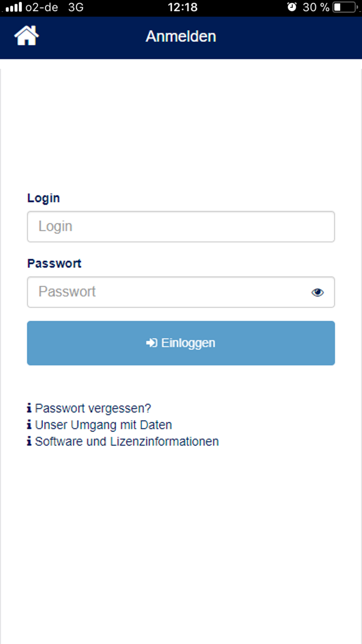Image resolution: width=362 pixels, height=644 pixels.
Task: Focus the Passwort input field
Action: coord(181,292)
